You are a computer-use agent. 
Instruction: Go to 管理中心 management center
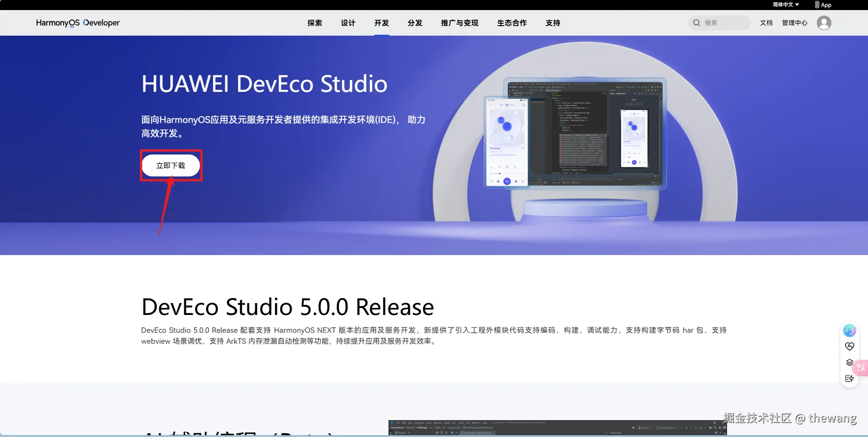[x=795, y=23]
